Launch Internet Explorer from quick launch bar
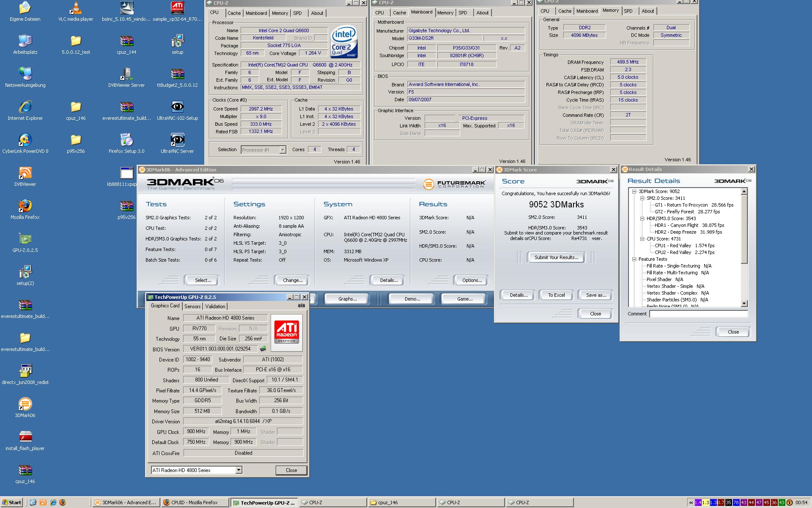812x508 pixels. click(53, 502)
